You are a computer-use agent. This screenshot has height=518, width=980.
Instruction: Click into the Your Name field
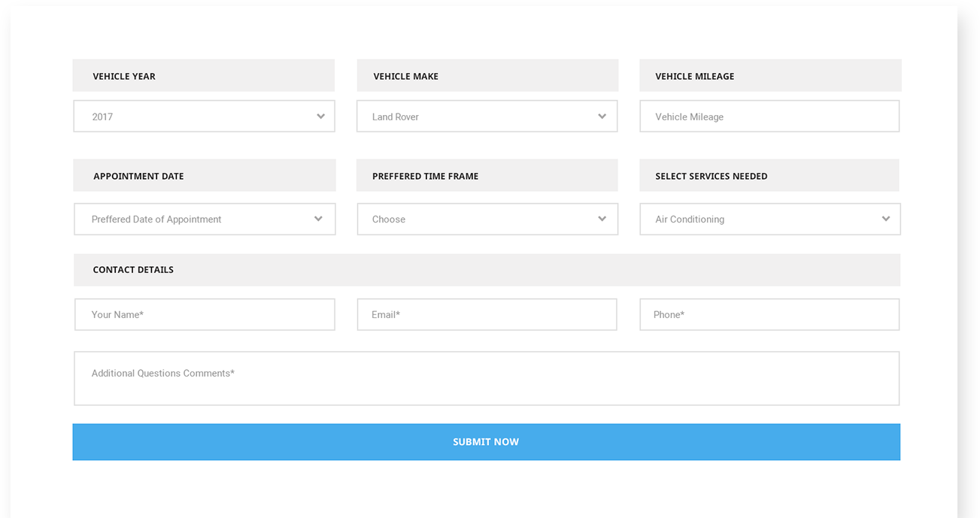click(x=205, y=314)
